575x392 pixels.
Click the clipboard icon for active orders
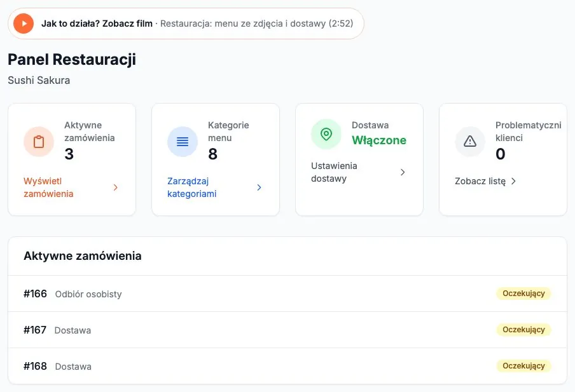pos(39,142)
